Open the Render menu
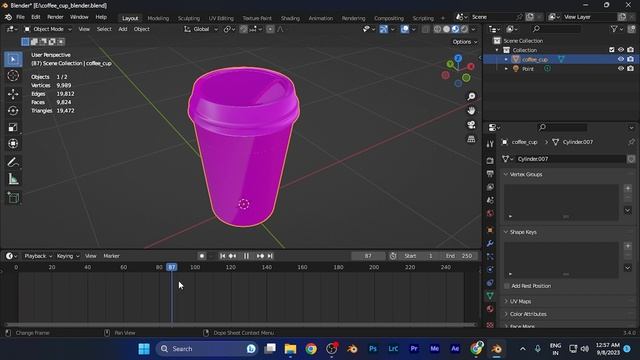This screenshot has width=640, height=360. coord(55,17)
